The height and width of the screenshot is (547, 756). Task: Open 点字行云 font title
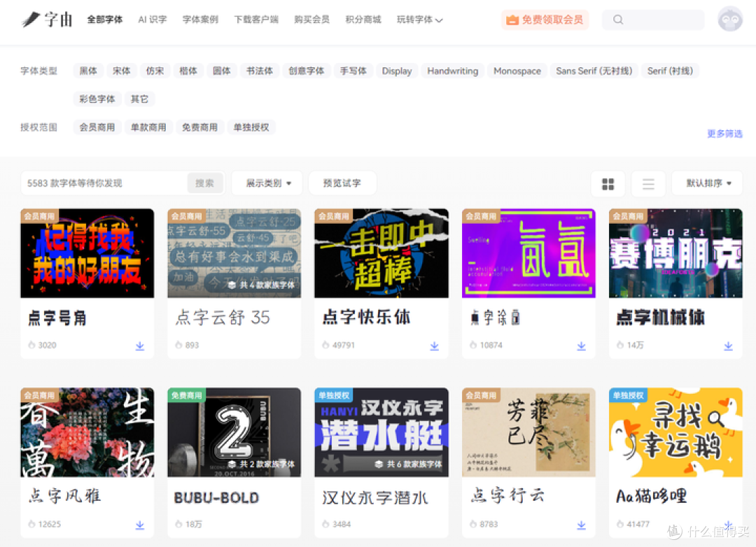(x=508, y=496)
